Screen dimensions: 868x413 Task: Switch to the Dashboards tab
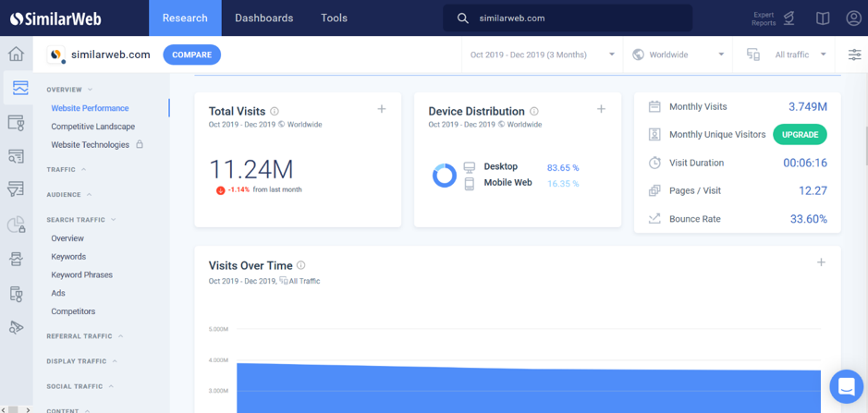pyautogui.click(x=264, y=18)
